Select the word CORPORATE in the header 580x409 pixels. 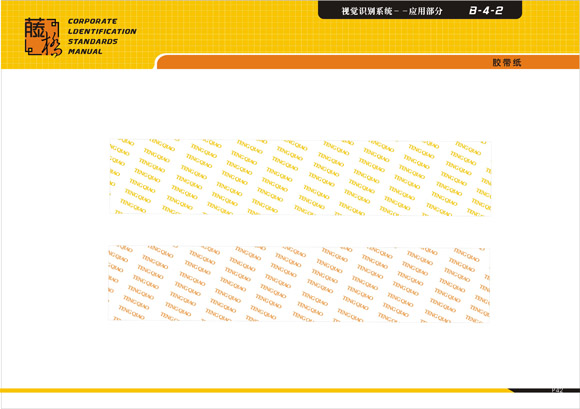[92, 21]
